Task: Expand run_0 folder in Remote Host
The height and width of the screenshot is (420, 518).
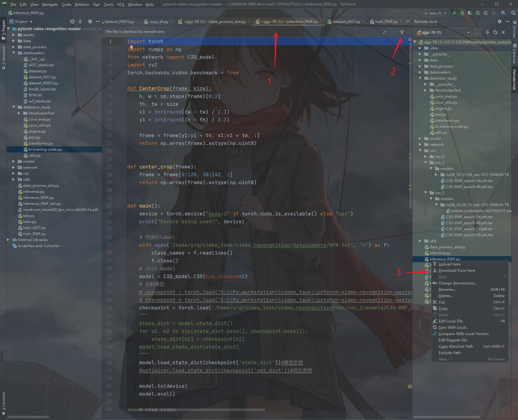Action: point(426,157)
